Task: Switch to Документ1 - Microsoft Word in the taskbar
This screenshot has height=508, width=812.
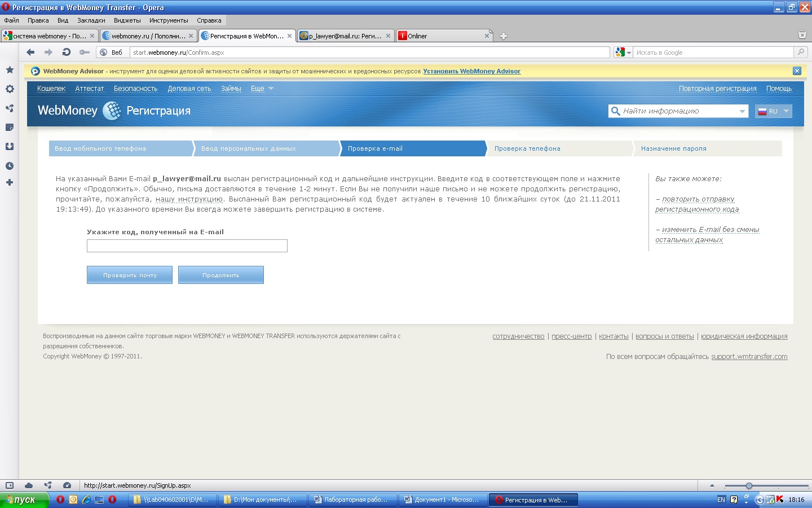Action: (443, 500)
